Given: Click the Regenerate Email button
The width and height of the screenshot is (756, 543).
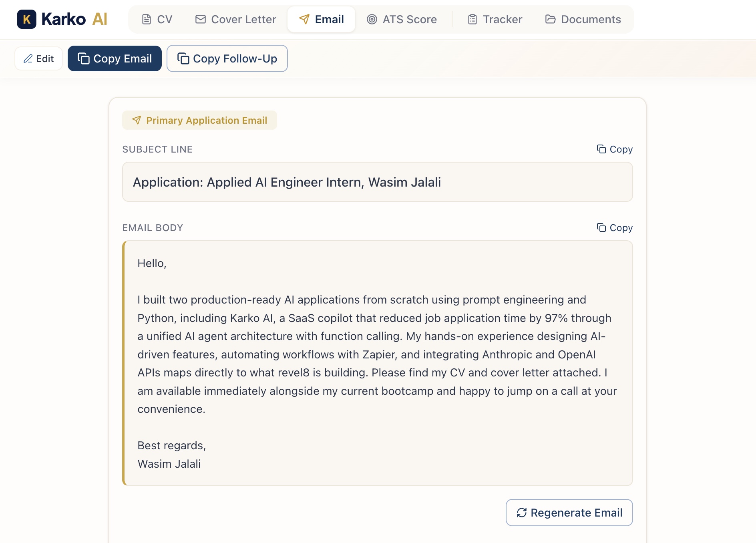Looking at the screenshot, I should click(569, 513).
